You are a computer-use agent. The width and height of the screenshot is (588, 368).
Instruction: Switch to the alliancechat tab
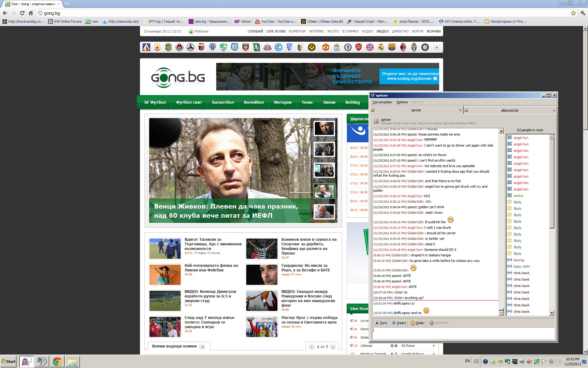click(510, 110)
